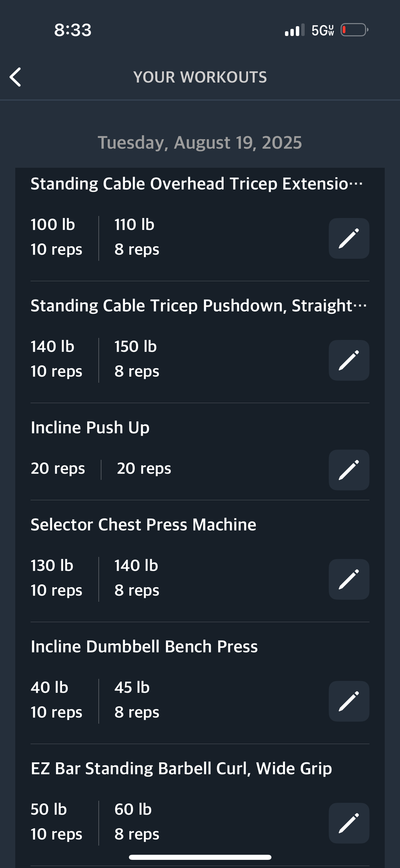Select the Your Workouts header title
The width and height of the screenshot is (400, 868).
(200, 77)
